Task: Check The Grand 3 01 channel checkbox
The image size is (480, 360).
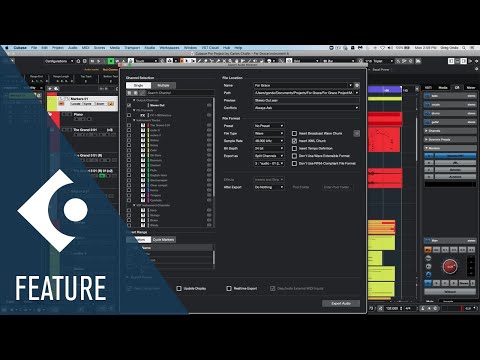Action: [129, 125]
